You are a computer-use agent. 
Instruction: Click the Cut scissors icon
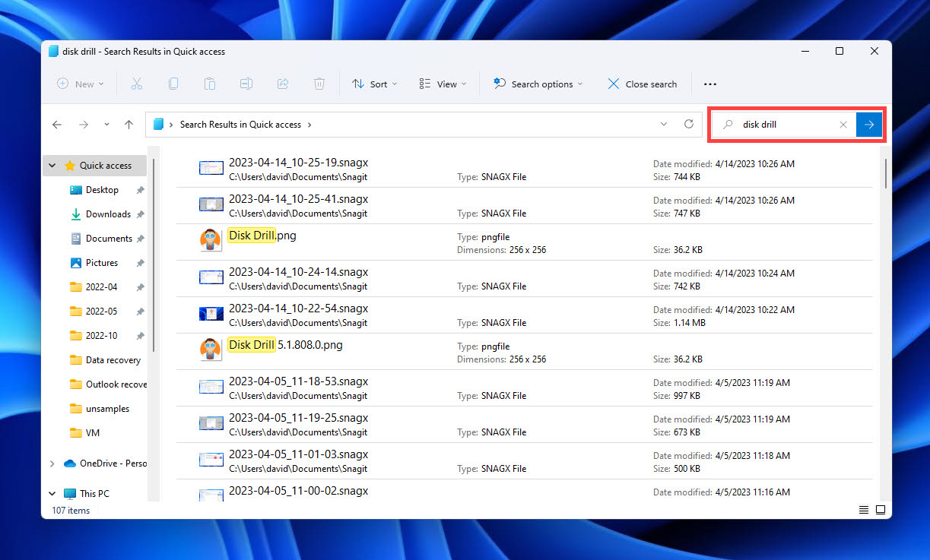pyautogui.click(x=137, y=84)
